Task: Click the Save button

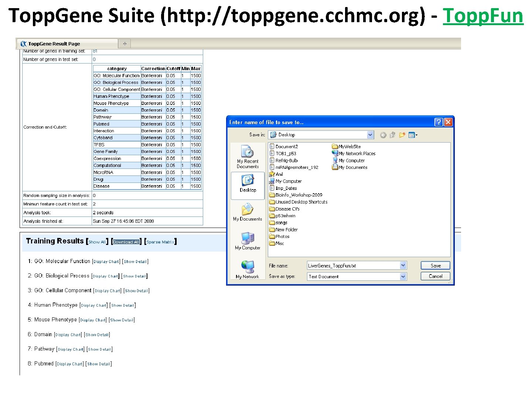Action: (436, 266)
